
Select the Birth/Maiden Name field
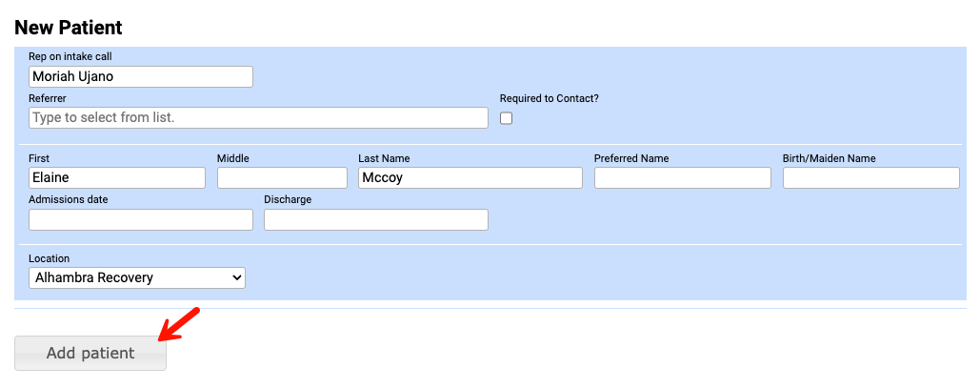coord(870,177)
